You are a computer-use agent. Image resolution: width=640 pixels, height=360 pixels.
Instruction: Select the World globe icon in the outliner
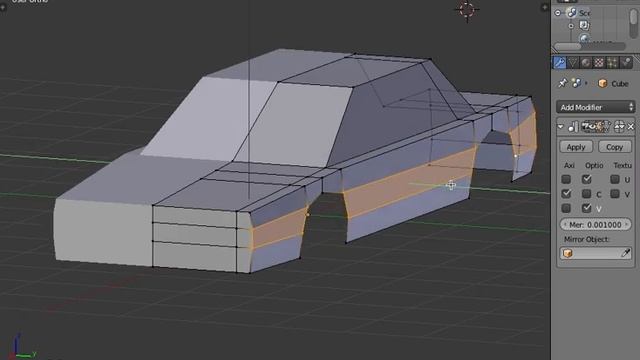(584, 38)
